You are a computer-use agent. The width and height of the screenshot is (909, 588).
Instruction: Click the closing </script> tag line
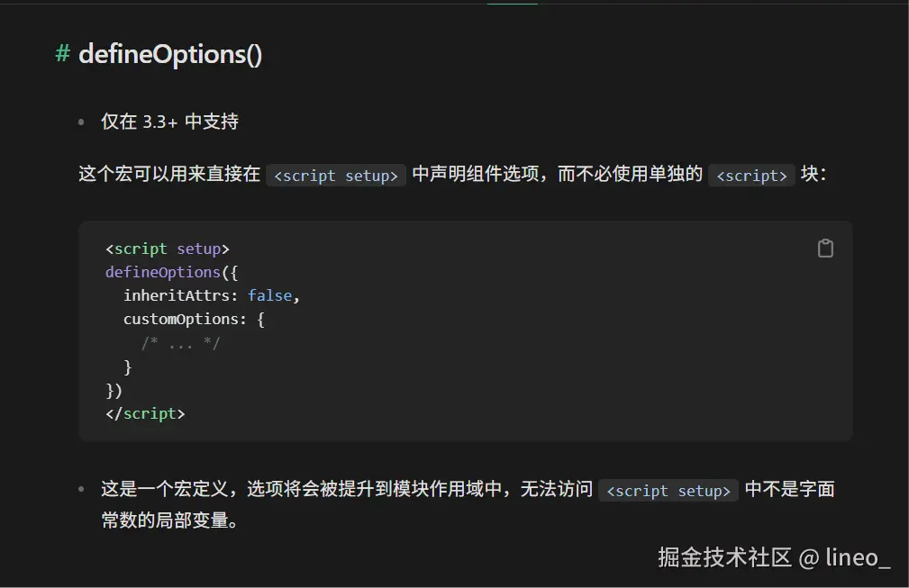[145, 413]
